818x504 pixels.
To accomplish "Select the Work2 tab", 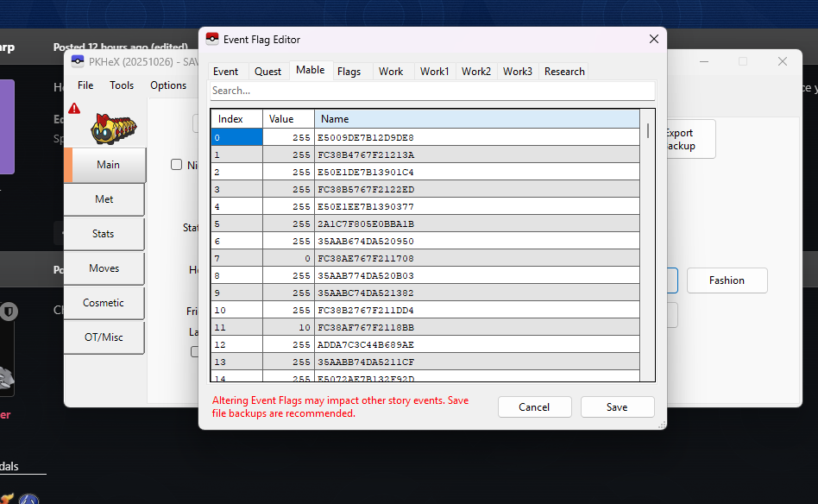I will [x=475, y=72].
